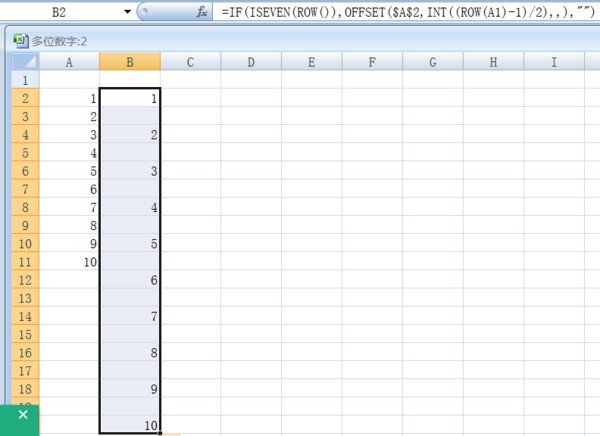Click cell B6 containing 3
The image size is (600, 436).
coord(130,171)
